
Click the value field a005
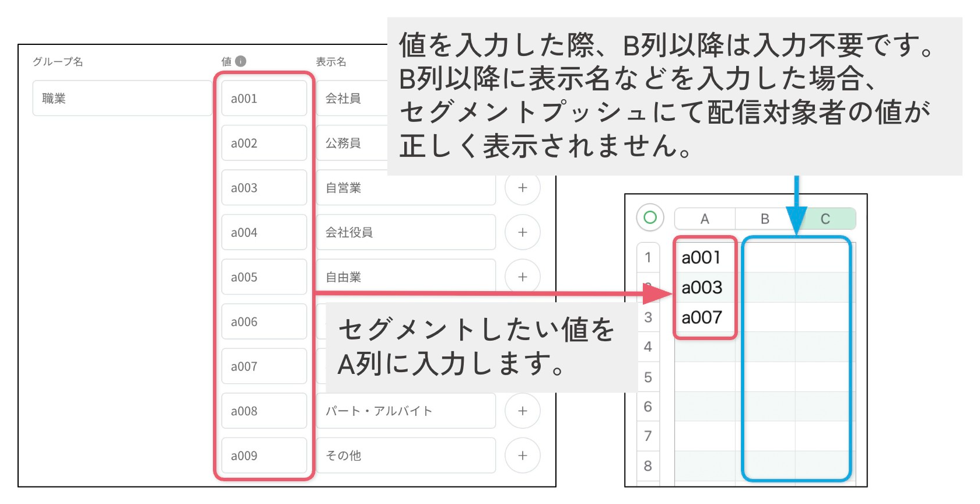[264, 277]
